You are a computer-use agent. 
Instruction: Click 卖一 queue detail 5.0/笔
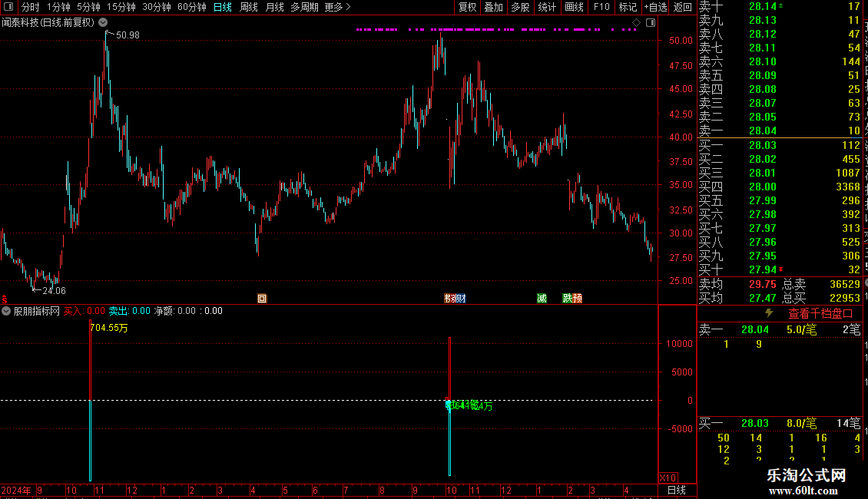click(802, 330)
